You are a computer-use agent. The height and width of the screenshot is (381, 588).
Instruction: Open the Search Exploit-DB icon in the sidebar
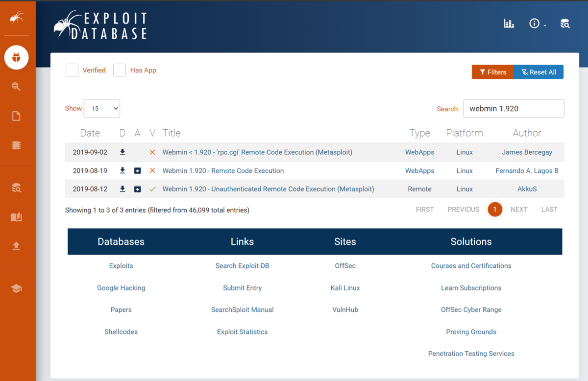click(x=16, y=188)
